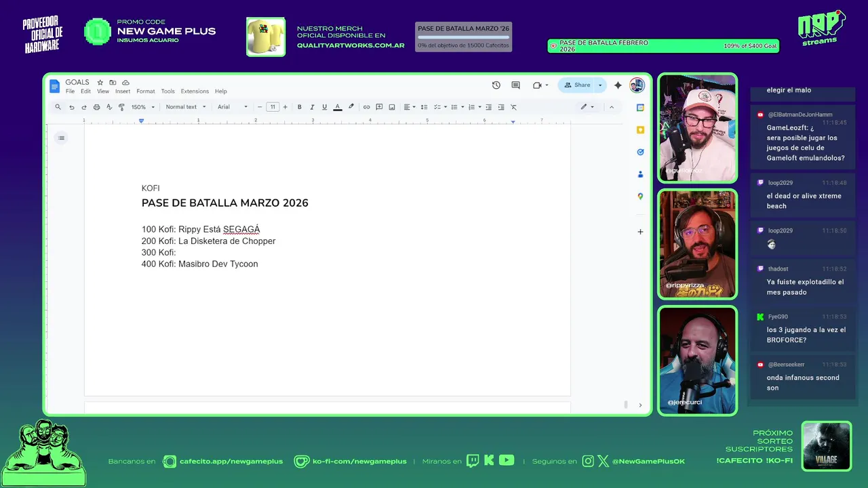Click the font size field
Image resolution: width=868 pixels, height=488 pixels.
(x=273, y=107)
